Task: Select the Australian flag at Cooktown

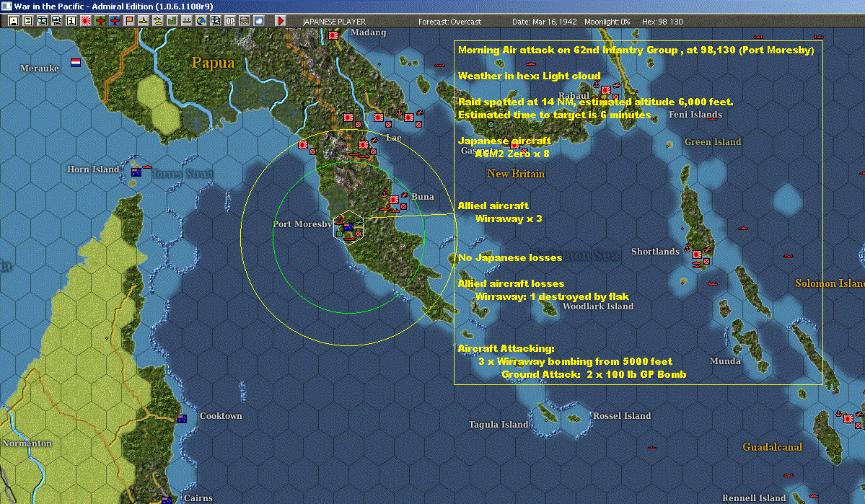Action: [182, 418]
